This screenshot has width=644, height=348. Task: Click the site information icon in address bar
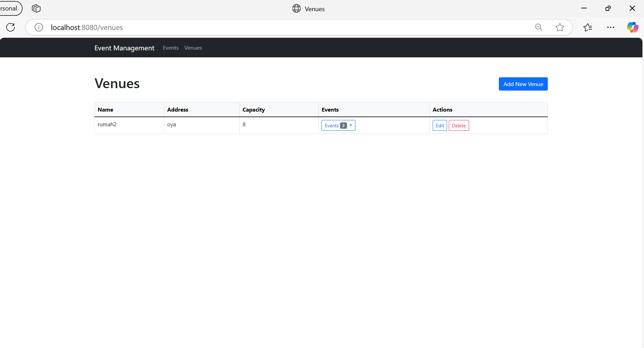point(38,27)
